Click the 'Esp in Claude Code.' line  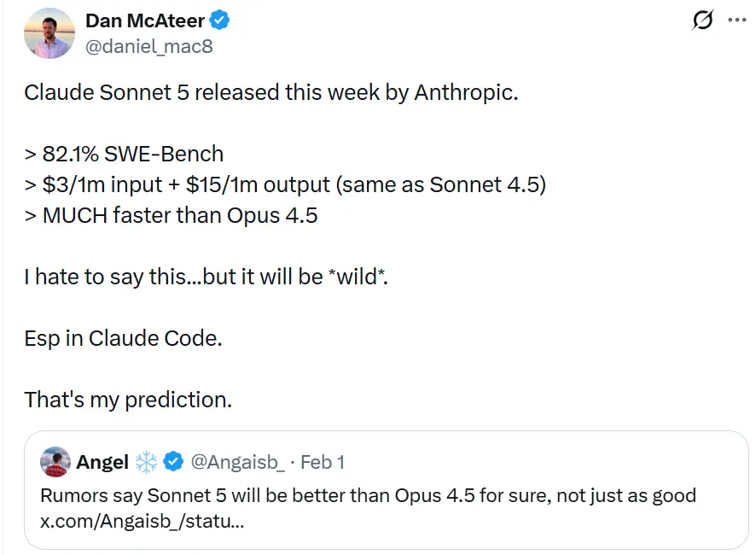pyautogui.click(x=123, y=337)
